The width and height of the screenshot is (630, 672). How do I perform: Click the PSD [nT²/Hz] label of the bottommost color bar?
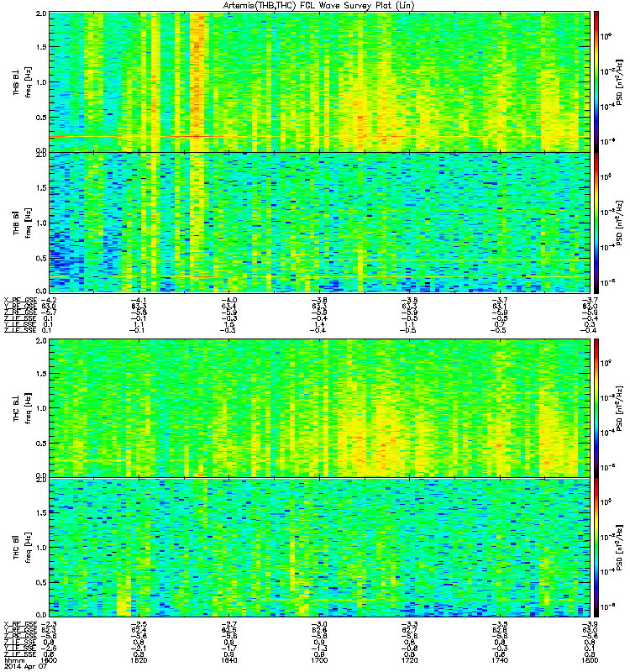click(619, 548)
